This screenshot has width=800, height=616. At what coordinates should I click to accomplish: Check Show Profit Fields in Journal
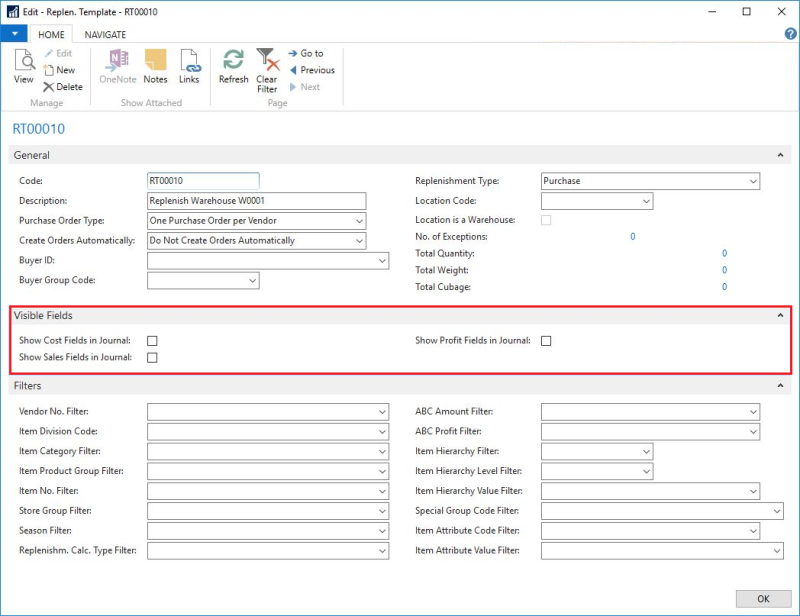(x=546, y=341)
